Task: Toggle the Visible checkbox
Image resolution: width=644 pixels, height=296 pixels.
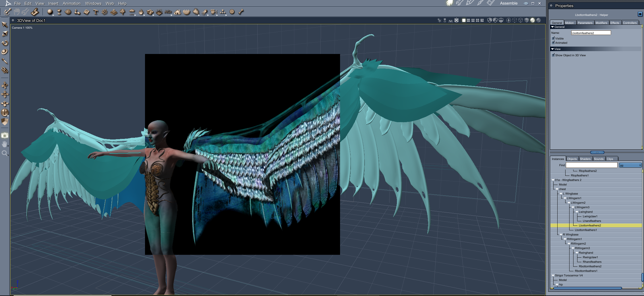Action: [x=553, y=38]
